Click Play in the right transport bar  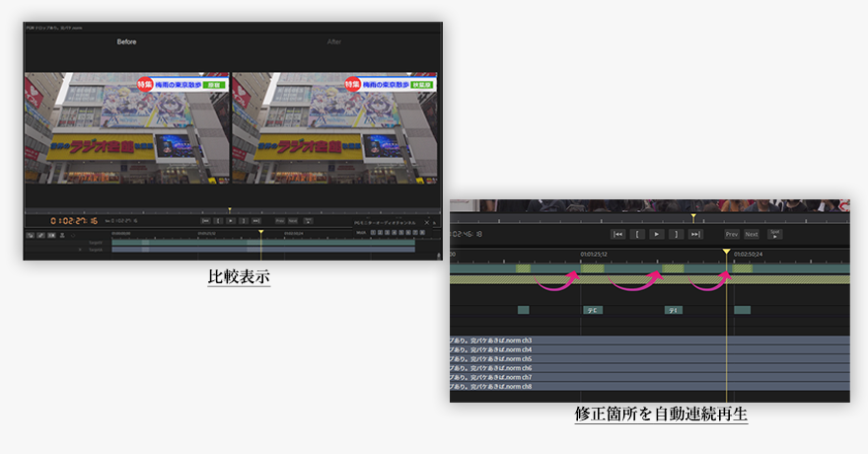coord(656,234)
